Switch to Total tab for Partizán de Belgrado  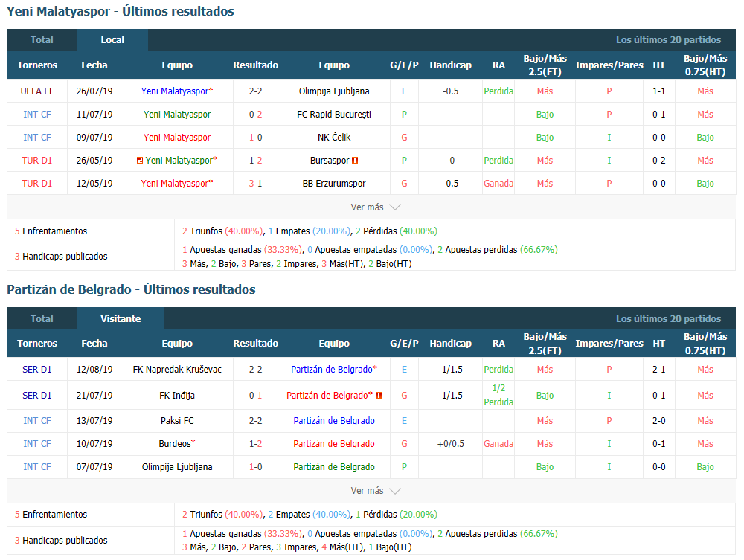tap(42, 318)
